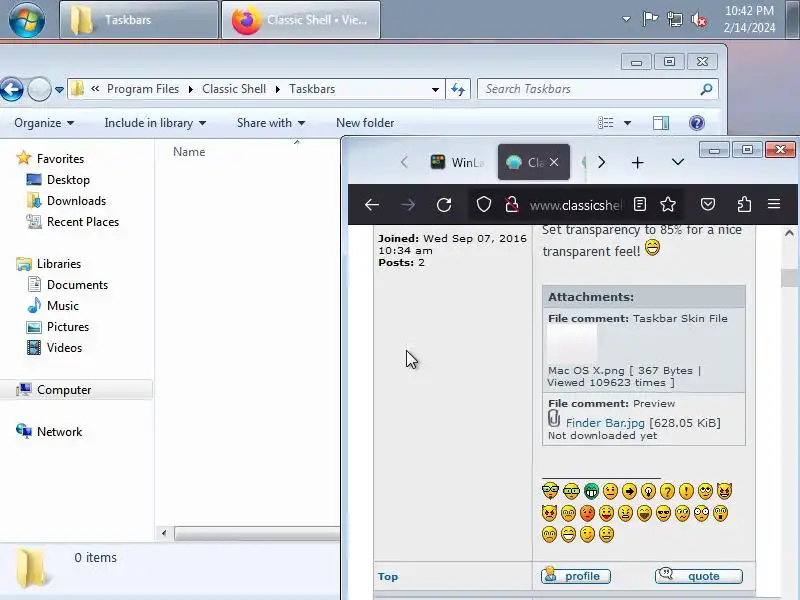This screenshot has width=800, height=600.
Task: Select Libraries in the navigation pane
Action: click(x=59, y=264)
